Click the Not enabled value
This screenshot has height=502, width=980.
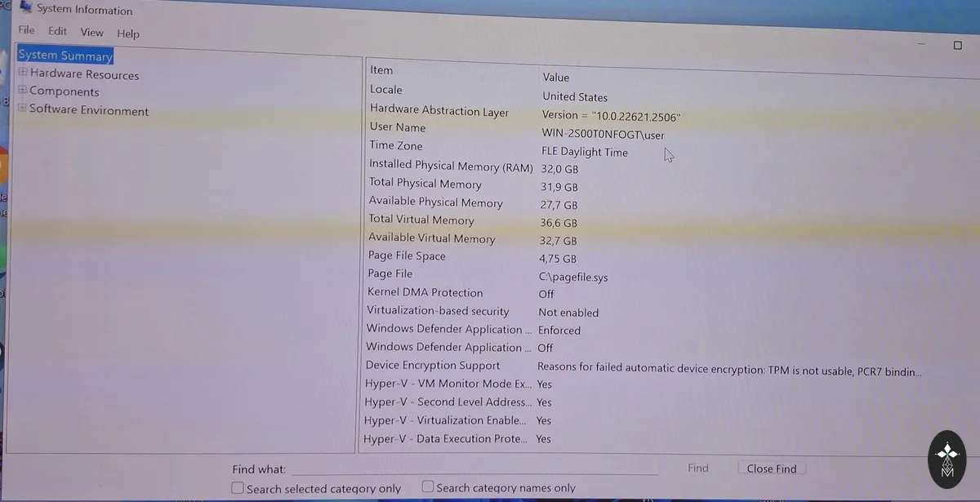[x=568, y=313]
